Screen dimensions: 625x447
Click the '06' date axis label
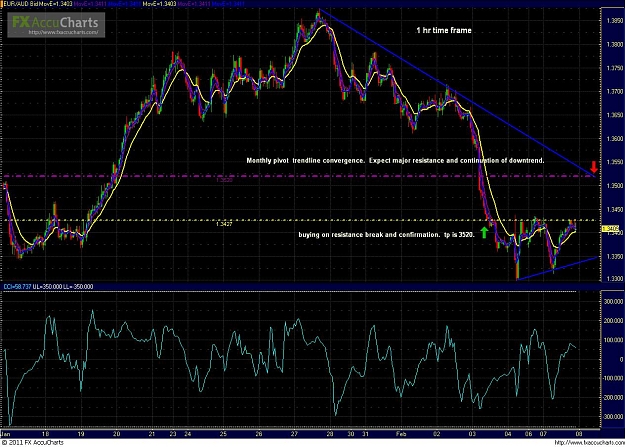(x=529, y=434)
